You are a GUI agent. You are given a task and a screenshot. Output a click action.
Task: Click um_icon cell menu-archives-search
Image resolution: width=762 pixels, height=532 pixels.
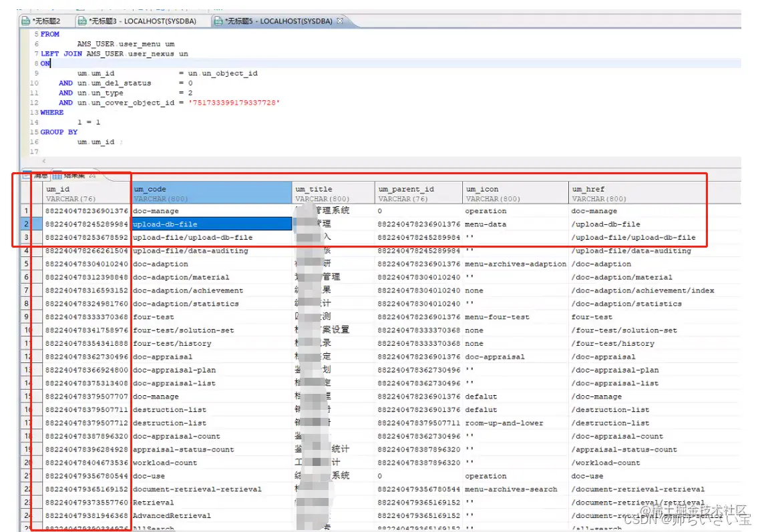pyautogui.click(x=516, y=489)
